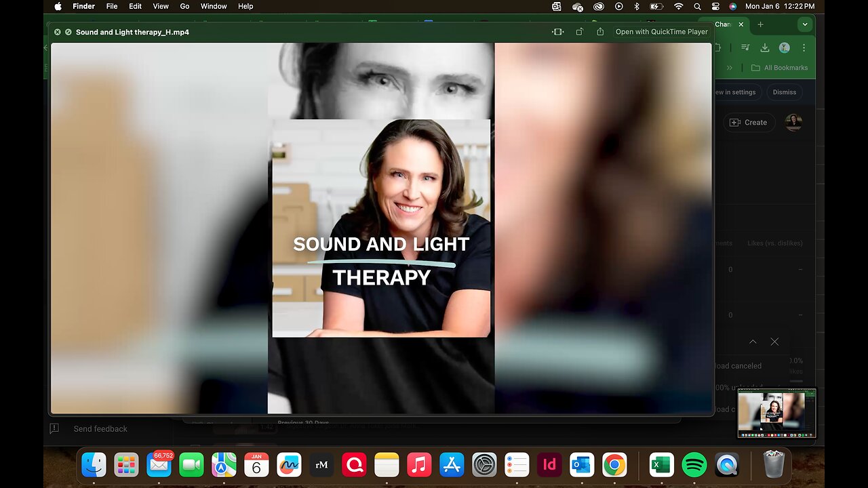Screen dimensions: 868x488
Task: Click the full-screen button beside the preview title
Action: 68,32
